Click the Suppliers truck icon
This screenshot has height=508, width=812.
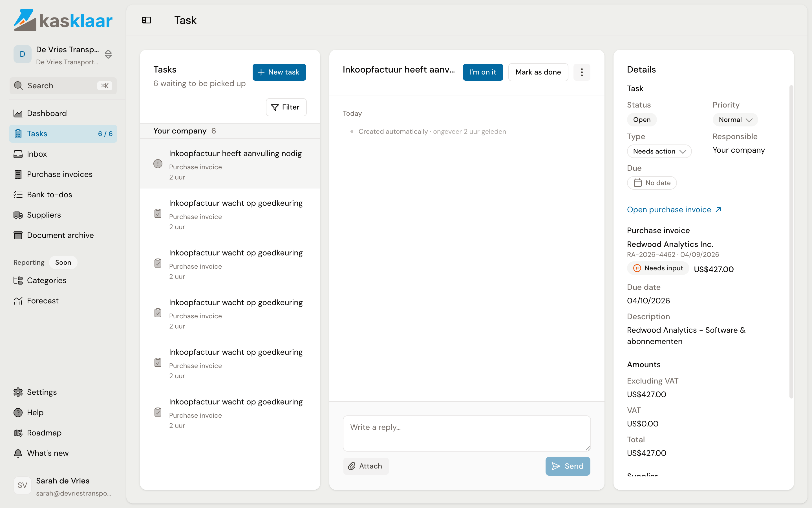point(18,215)
